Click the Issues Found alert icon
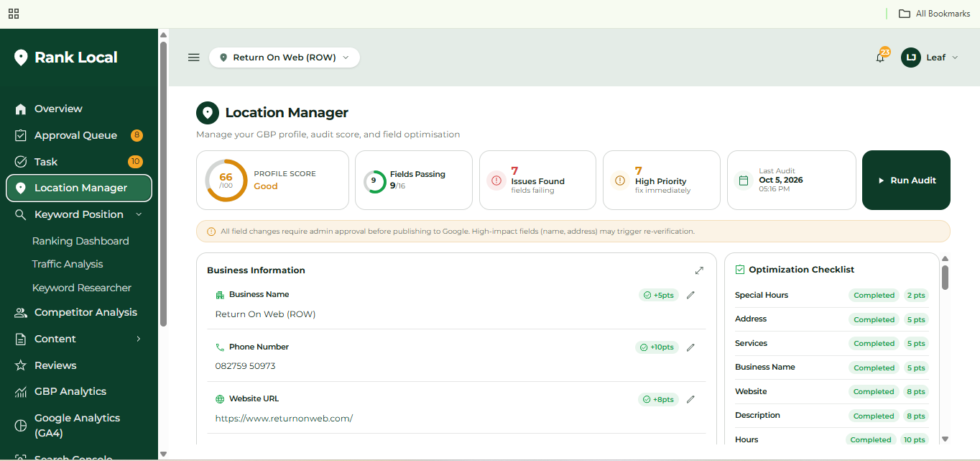 click(496, 181)
